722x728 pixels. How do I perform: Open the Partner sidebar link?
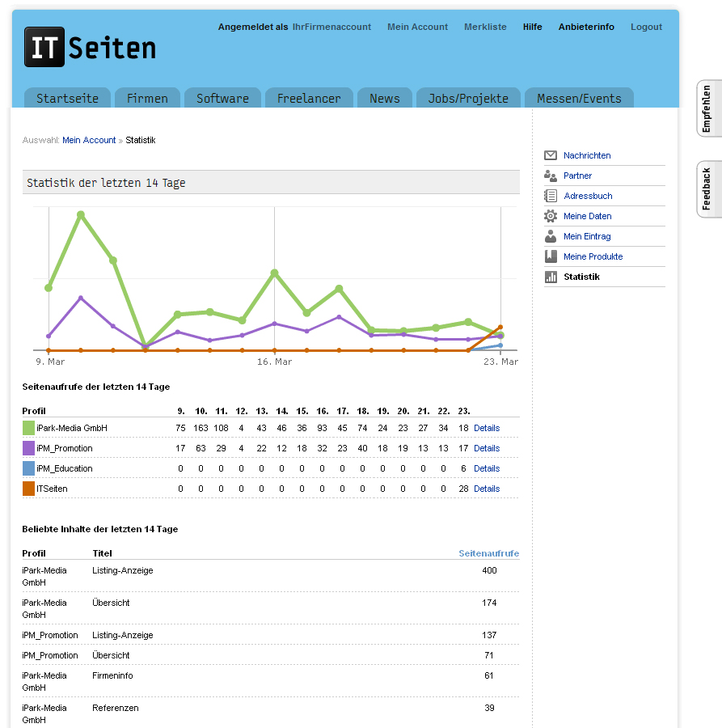[x=578, y=176]
